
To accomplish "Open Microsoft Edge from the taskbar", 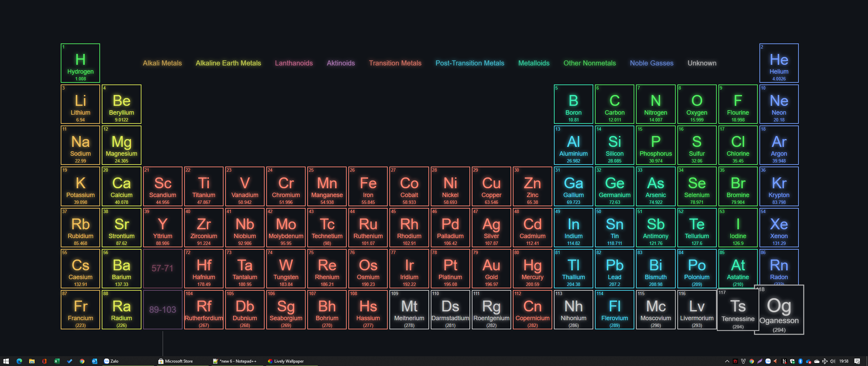I will 19,361.
